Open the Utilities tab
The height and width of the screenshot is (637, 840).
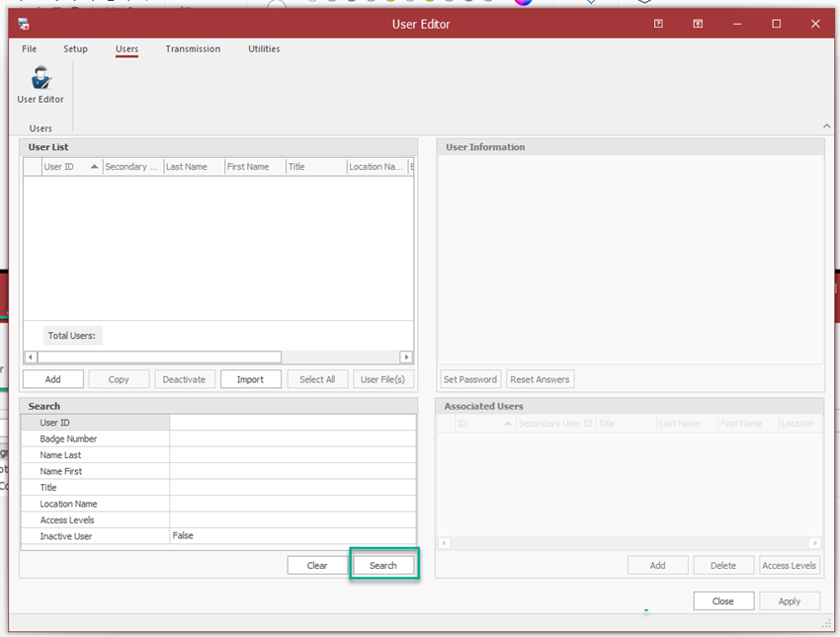264,48
